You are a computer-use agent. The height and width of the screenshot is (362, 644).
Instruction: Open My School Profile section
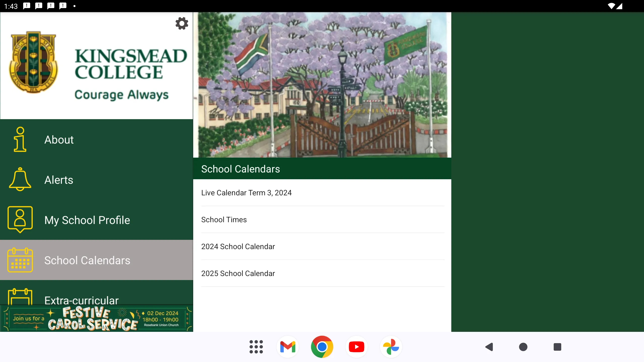pos(87,220)
